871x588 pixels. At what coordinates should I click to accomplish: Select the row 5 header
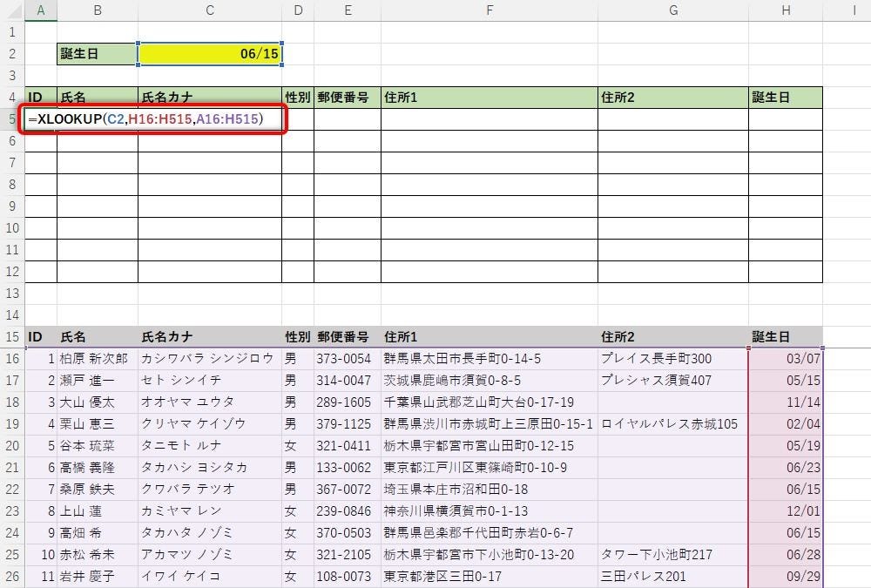(12, 119)
